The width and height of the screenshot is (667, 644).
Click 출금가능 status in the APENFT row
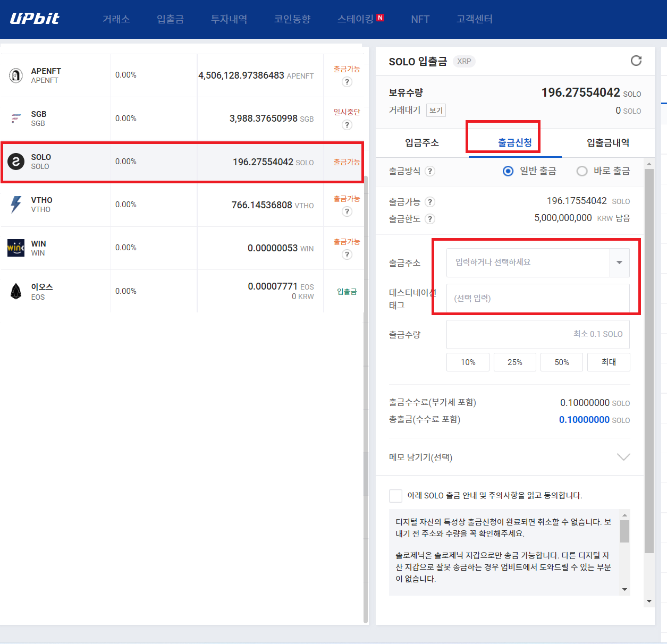(347, 69)
